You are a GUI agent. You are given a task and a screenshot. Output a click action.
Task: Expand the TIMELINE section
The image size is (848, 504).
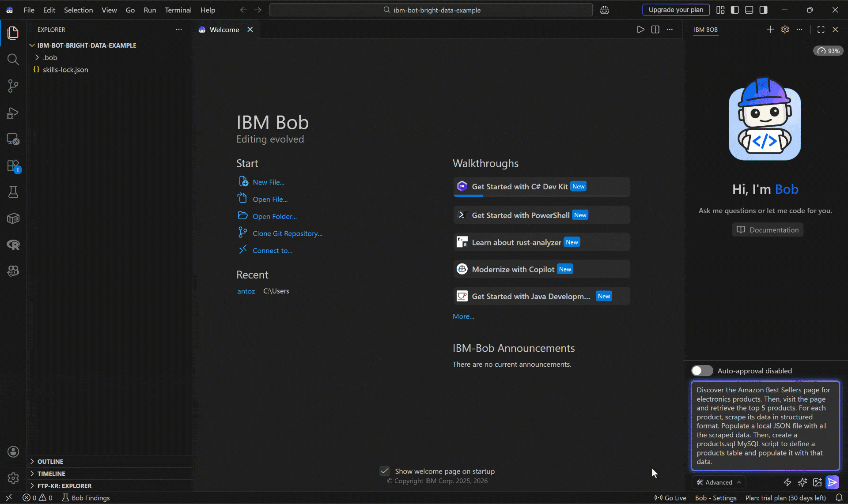coord(51,474)
